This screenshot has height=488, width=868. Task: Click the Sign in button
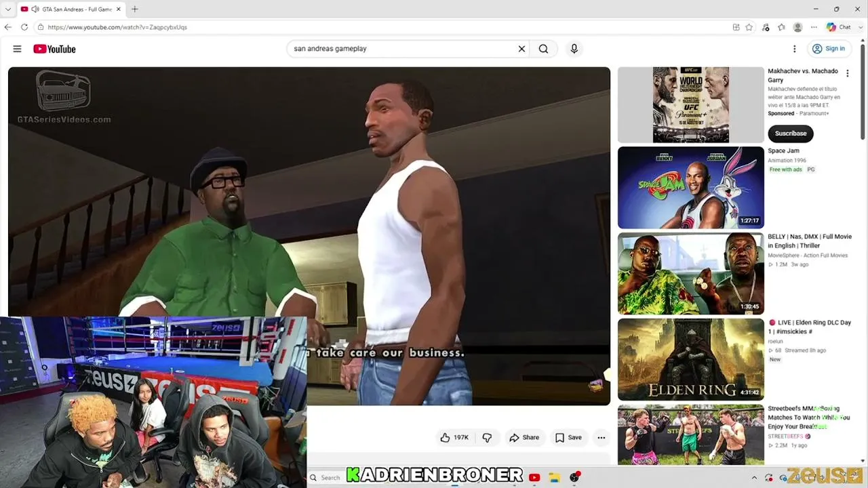pyautogui.click(x=828, y=49)
